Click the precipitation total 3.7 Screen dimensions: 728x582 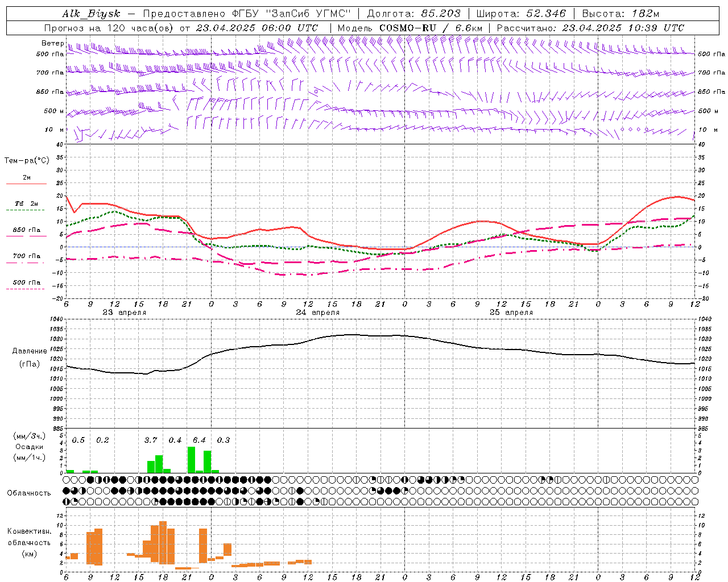151,440
